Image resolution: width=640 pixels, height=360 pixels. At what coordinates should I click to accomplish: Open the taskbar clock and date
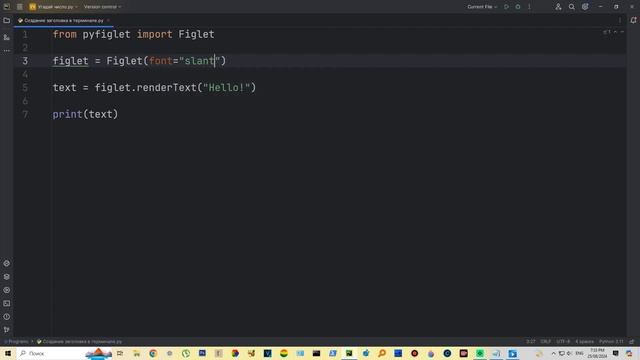click(598, 353)
